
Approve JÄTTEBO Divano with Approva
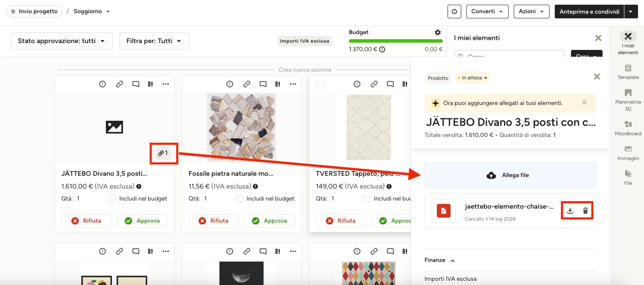(x=142, y=221)
